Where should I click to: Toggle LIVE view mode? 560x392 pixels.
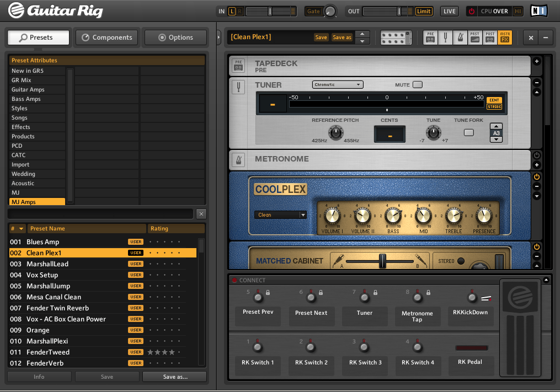(449, 12)
